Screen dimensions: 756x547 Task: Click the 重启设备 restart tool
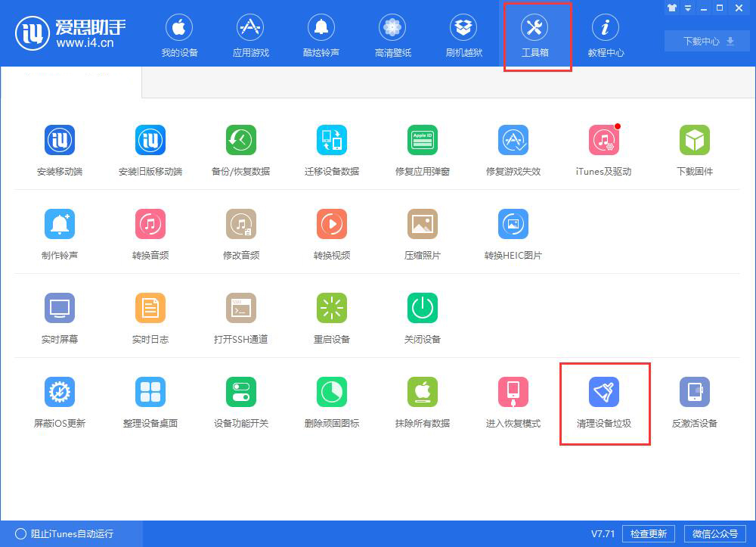pos(331,316)
